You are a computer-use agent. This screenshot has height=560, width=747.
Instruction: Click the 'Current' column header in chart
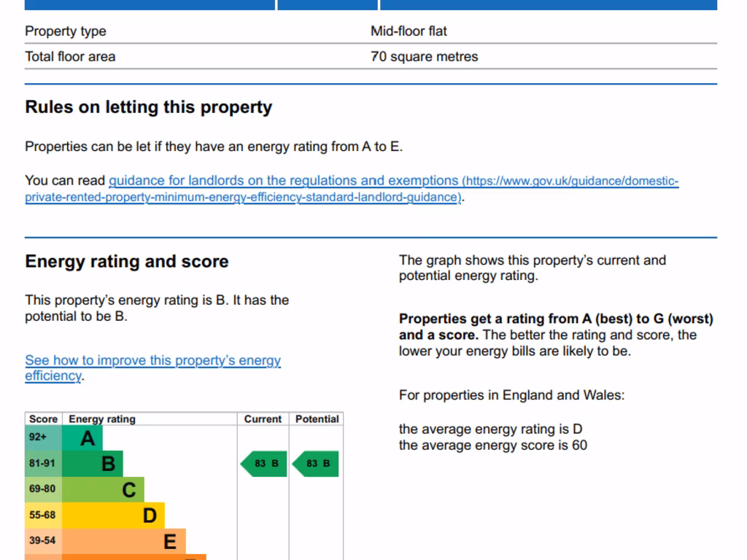click(x=263, y=419)
